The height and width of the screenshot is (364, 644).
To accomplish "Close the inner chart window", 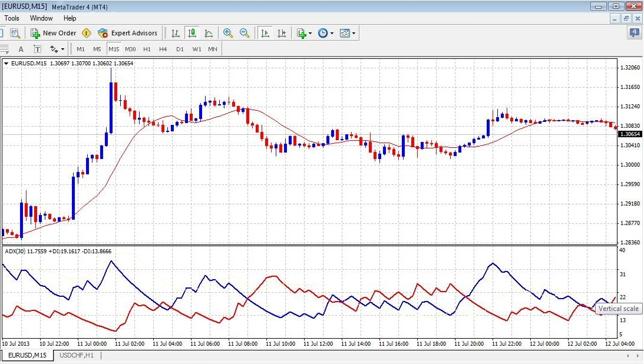I will tap(638, 18).
